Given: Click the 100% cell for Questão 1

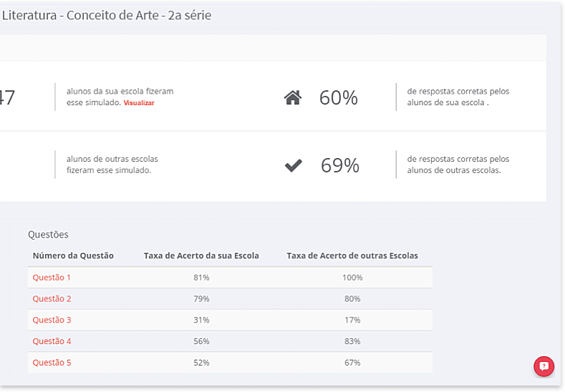Looking at the screenshot, I should pyautogui.click(x=352, y=278).
